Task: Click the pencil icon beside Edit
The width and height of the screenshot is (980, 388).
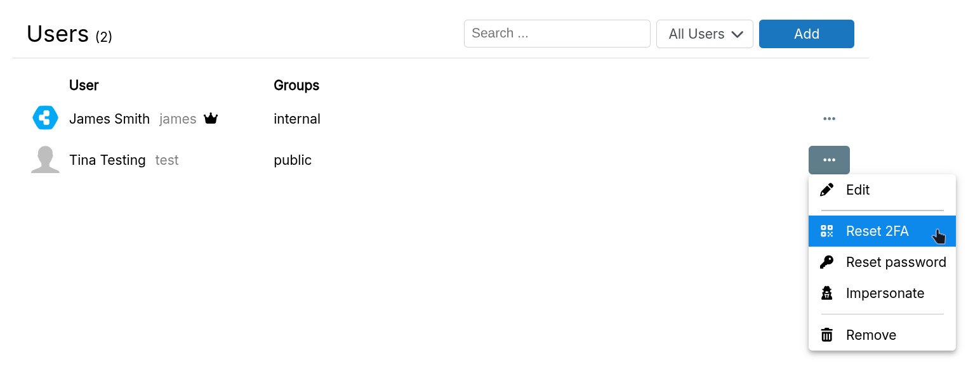Action: (x=826, y=190)
